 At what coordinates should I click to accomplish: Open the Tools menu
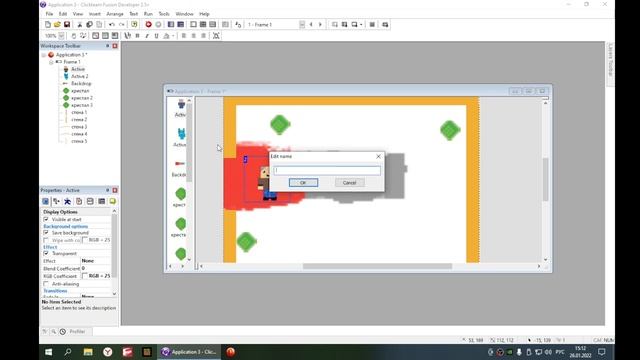164,14
